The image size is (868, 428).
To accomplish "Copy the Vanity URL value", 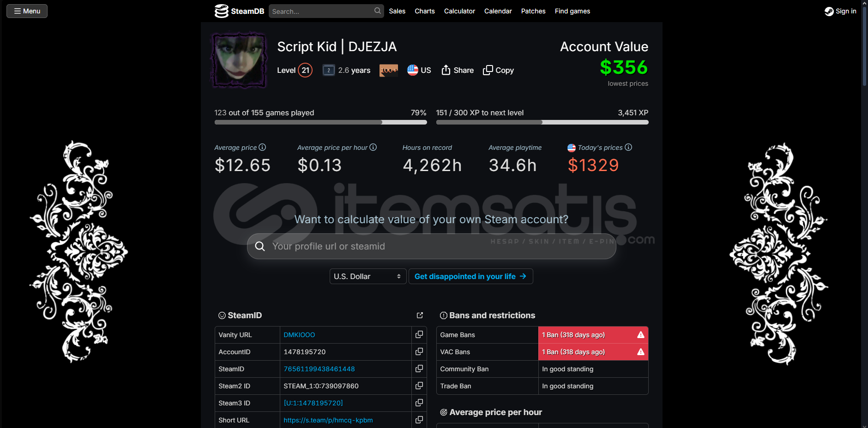I will coord(419,335).
